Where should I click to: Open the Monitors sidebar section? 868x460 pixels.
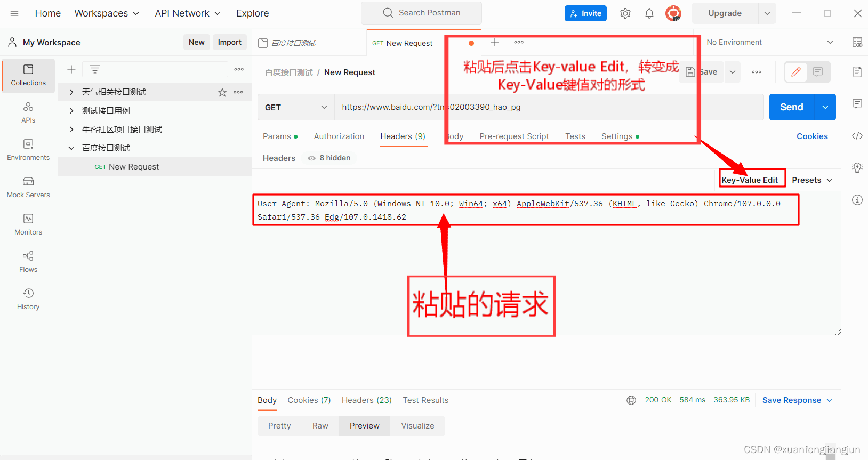pos(28,225)
